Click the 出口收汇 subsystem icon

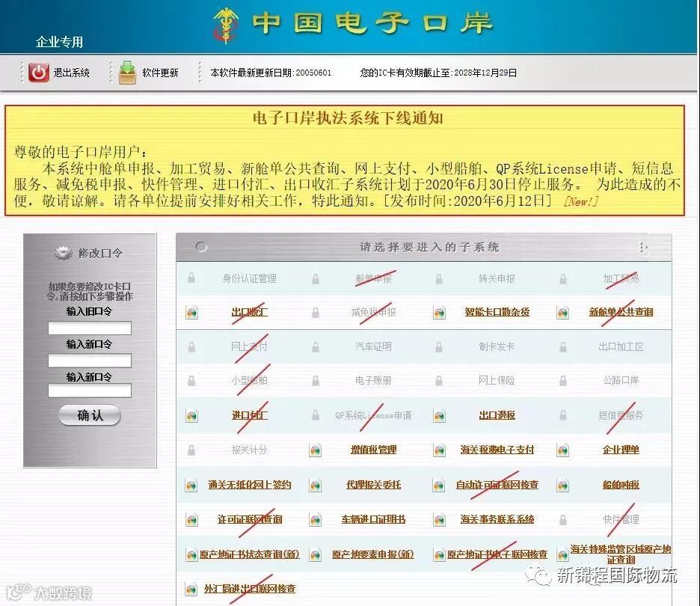pyautogui.click(x=192, y=313)
